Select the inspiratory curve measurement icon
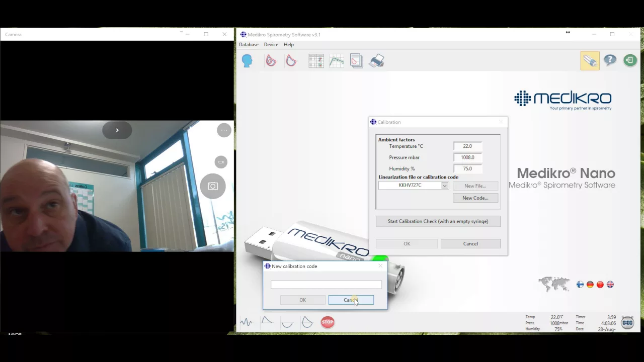This screenshot has height=362, width=644. 287,323
